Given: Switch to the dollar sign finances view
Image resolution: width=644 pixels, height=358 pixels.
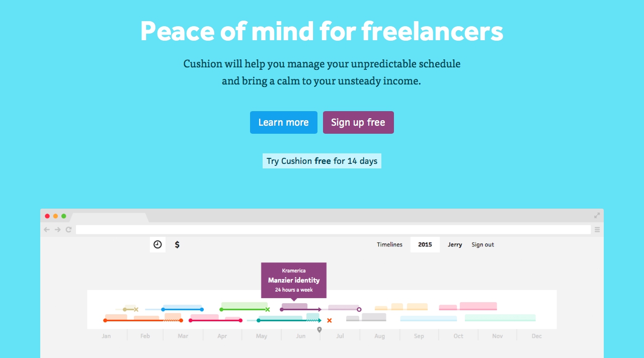Looking at the screenshot, I should tap(177, 244).
